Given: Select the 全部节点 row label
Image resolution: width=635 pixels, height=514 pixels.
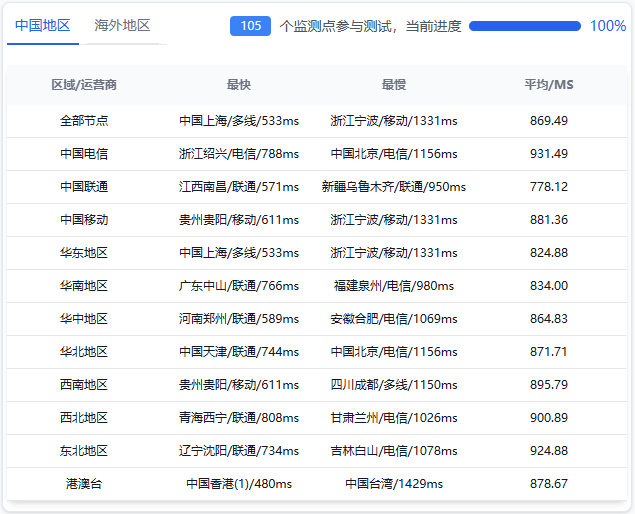Looking at the screenshot, I should [x=84, y=121].
